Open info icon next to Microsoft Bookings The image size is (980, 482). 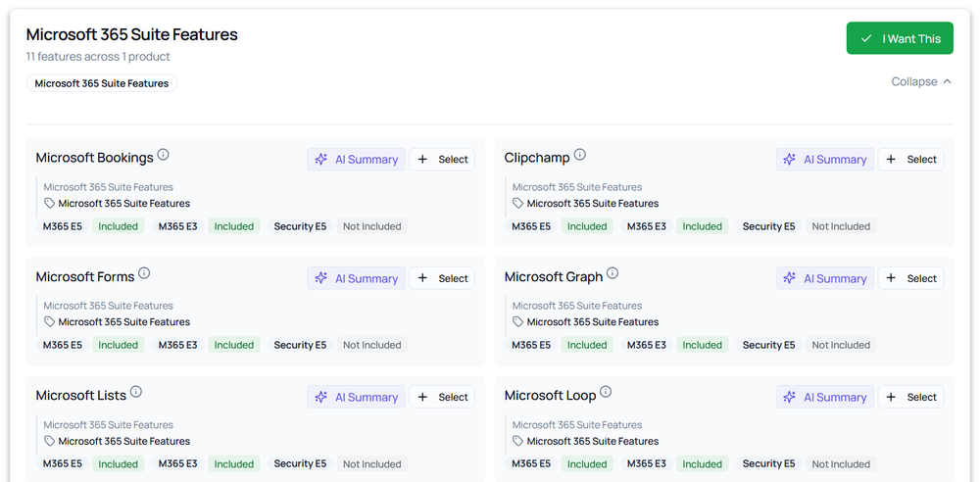tap(163, 155)
